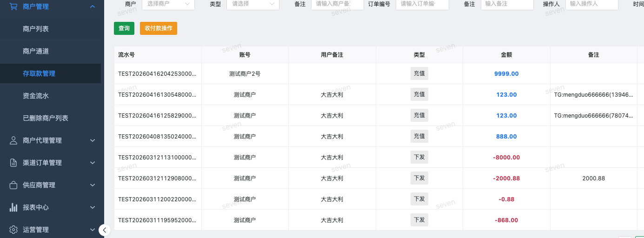Click remark TG:mengduo666666(78074…
Image resolution: width=644 pixels, height=238 pixels.
(x=594, y=116)
